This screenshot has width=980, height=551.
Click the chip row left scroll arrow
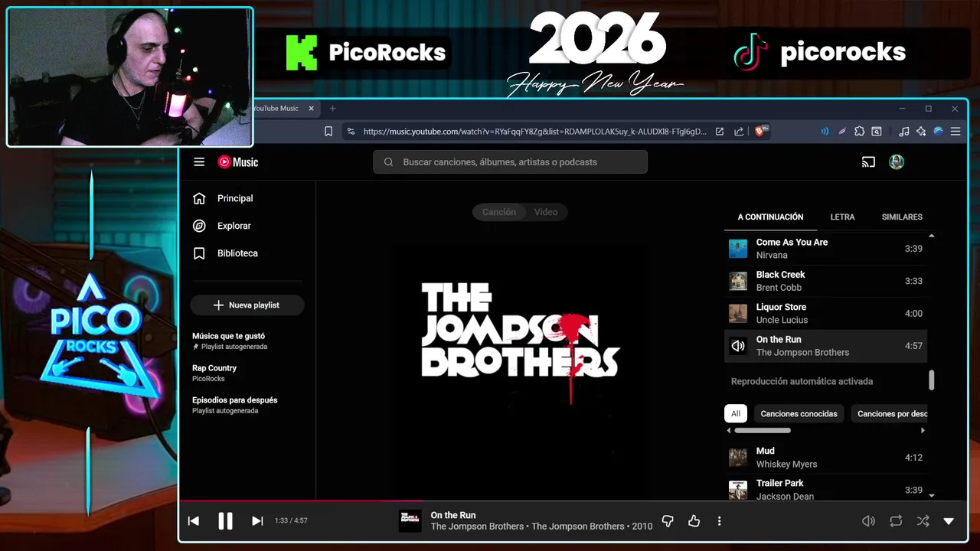pos(729,431)
